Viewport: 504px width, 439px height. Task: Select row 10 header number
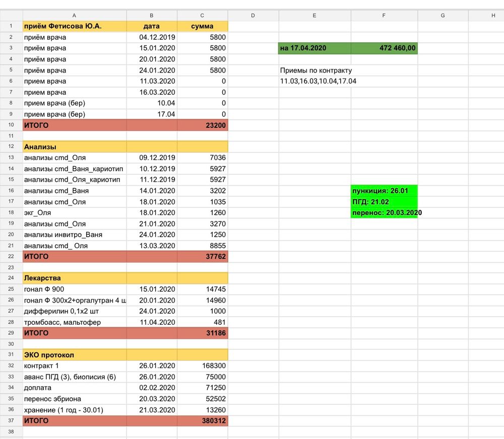11,125
